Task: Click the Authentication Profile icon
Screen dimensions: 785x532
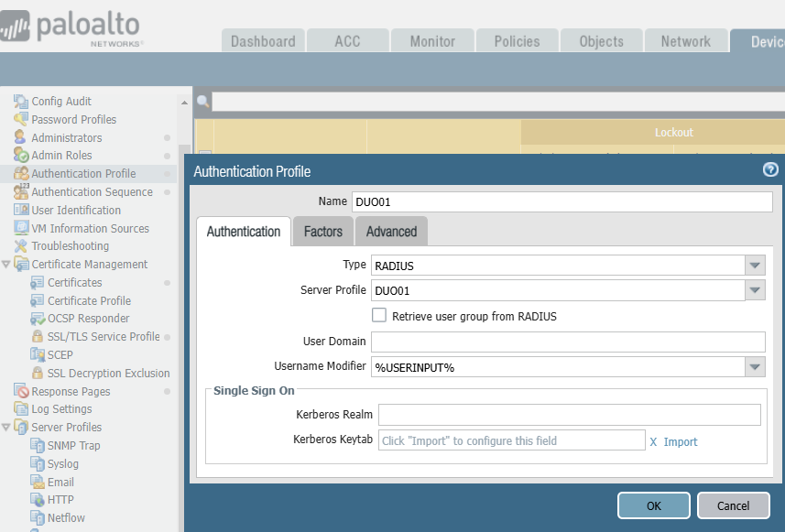Action: tap(21, 174)
